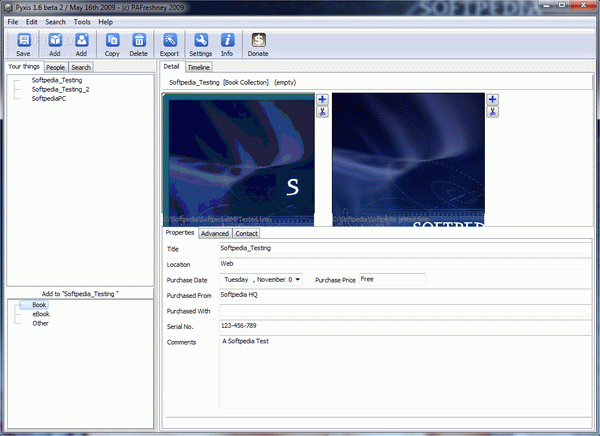The image size is (600, 436).
Task: Click the first image thumbnail with S
Action: 238,159
